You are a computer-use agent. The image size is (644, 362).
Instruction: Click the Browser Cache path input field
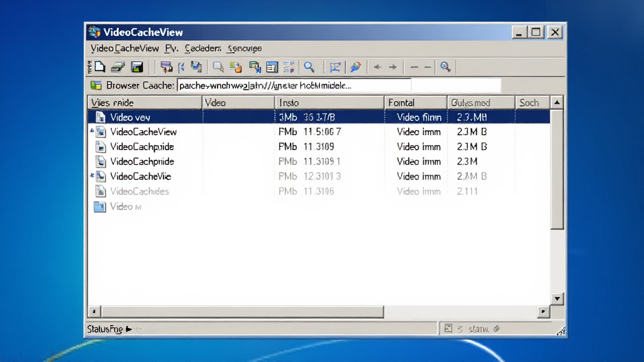point(294,85)
